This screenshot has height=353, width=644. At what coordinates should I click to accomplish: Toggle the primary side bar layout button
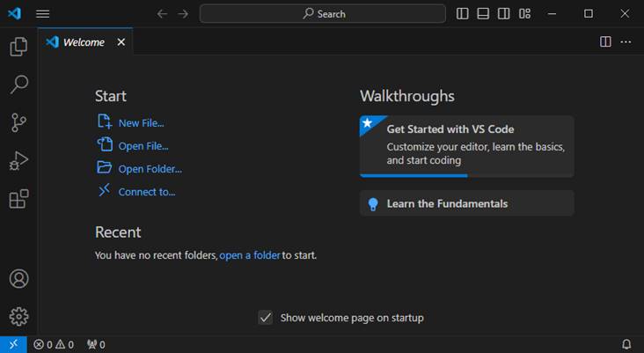(x=464, y=13)
